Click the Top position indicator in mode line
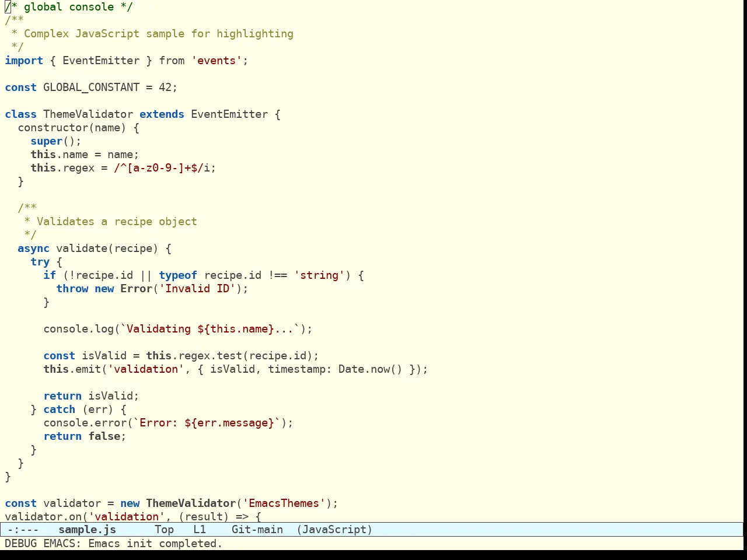Screen dimensions: 747x560 pos(164,530)
